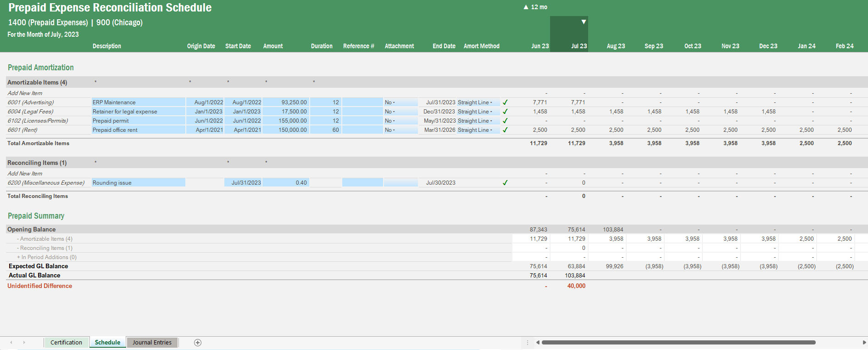Screen dimensions: 868x350
Task: Open Straight Line dropdown for May/31/2023 row
Action: point(491,121)
